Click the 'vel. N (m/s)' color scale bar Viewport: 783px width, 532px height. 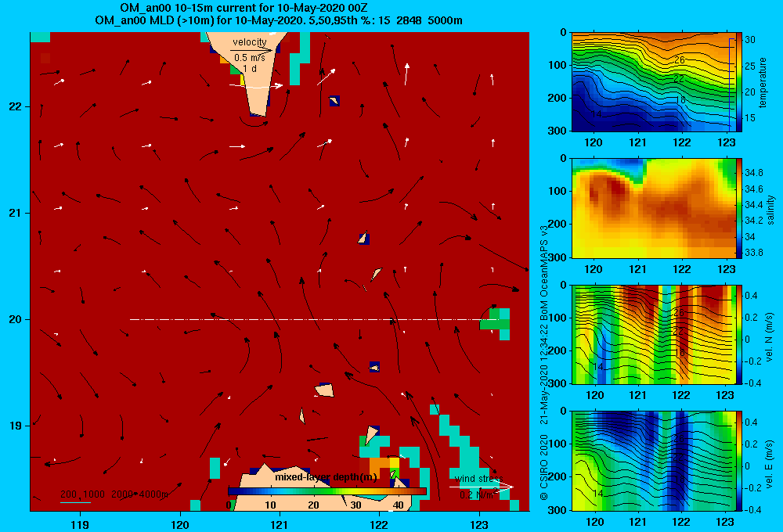pyautogui.click(x=739, y=334)
